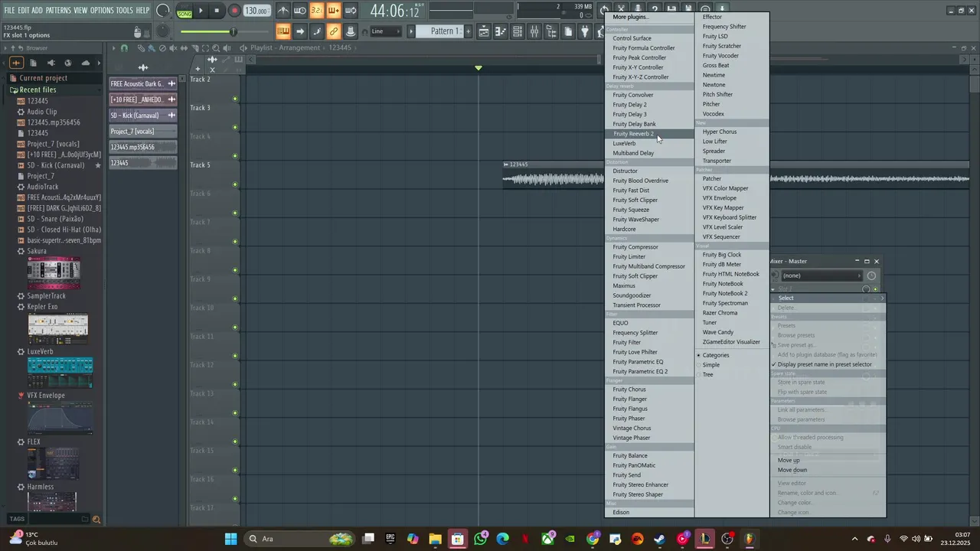Click the Stop button in transport
Image resolution: width=980 pixels, height=551 pixels.
[217, 11]
